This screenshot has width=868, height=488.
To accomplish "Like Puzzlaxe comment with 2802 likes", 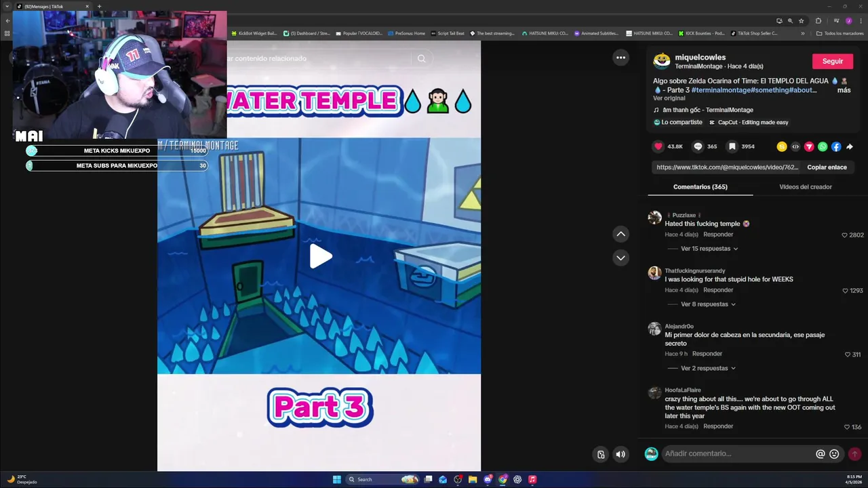I will click(845, 235).
